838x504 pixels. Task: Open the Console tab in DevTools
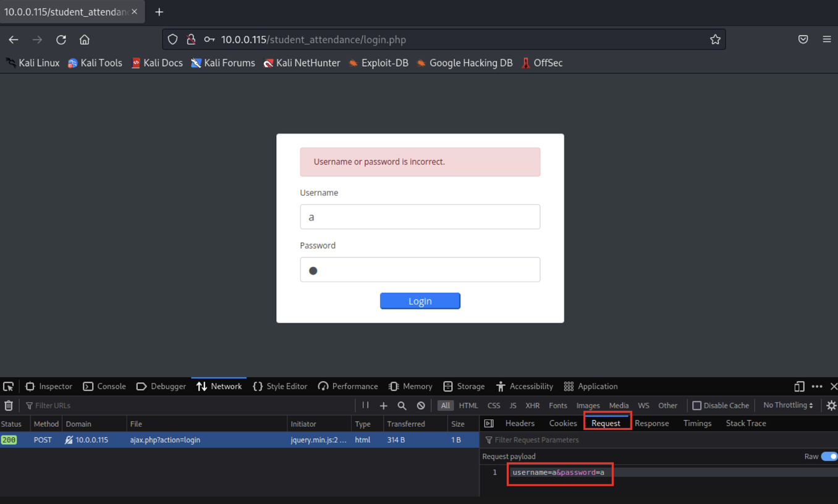104,387
